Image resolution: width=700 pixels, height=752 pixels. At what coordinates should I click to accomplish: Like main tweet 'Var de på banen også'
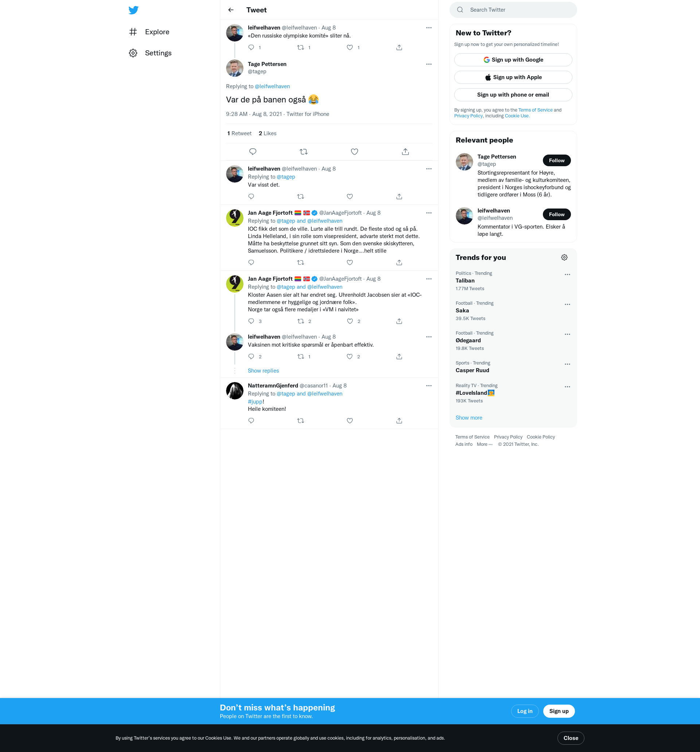354,152
